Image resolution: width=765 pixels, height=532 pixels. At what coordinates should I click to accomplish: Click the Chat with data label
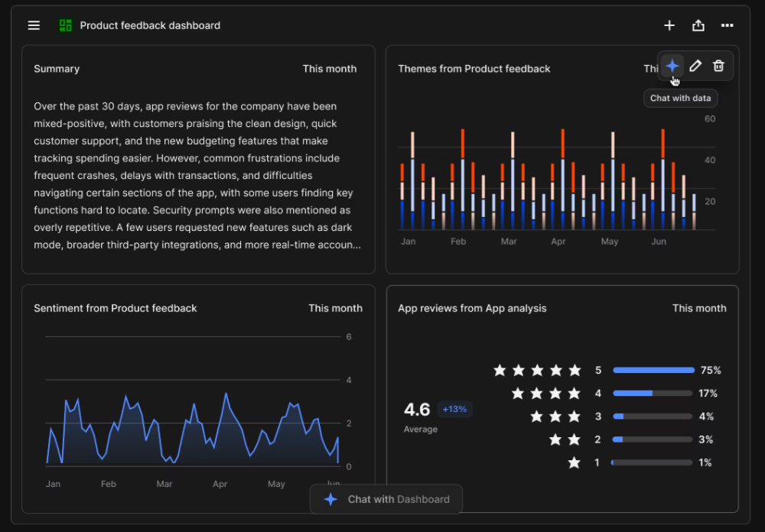click(x=680, y=98)
